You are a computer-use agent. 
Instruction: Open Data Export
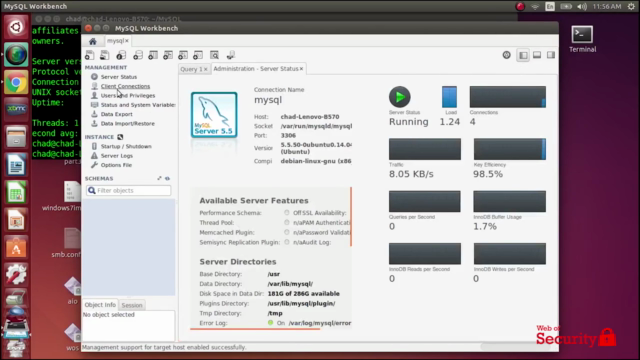[116, 114]
